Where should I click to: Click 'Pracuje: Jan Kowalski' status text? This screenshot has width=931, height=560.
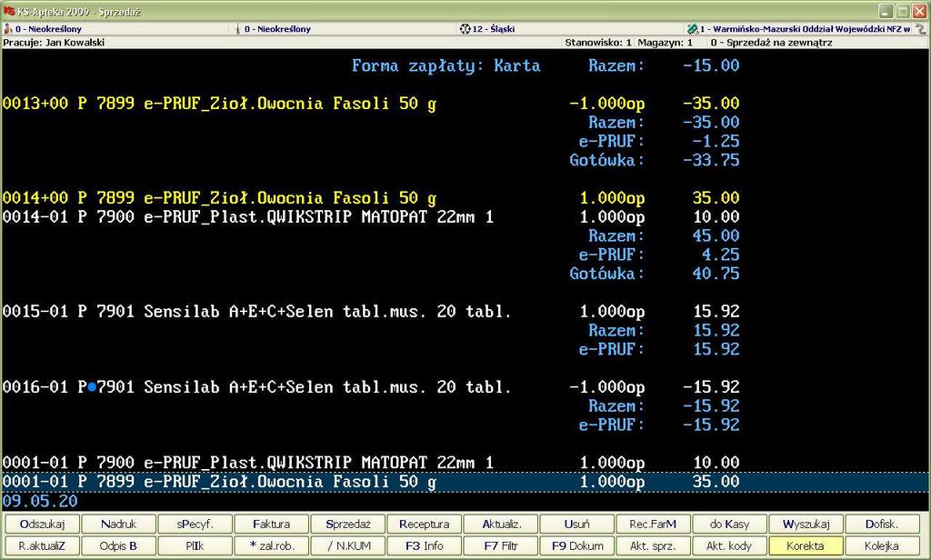pyautogui.click(x=54, y=42)
